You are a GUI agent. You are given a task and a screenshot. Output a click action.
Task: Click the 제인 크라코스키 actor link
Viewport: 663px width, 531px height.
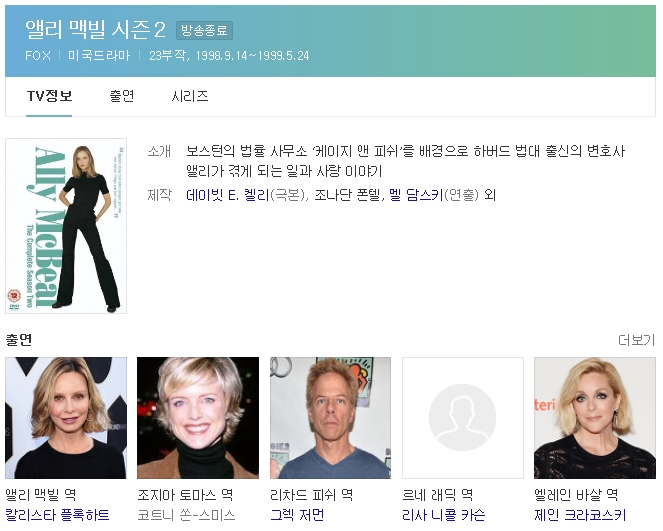point(580,515)
